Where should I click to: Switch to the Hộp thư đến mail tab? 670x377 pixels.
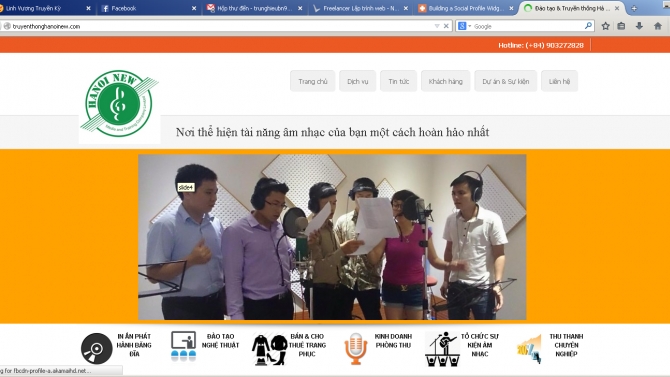pos(254,8)
